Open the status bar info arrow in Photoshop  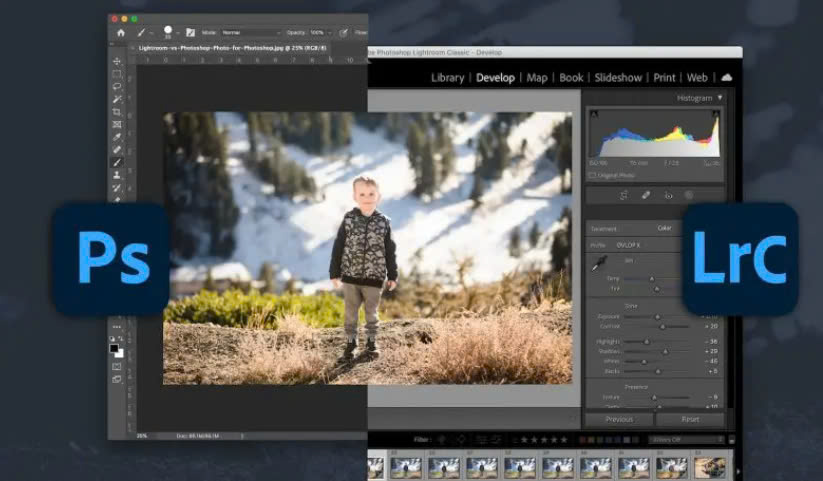[242, 436]
